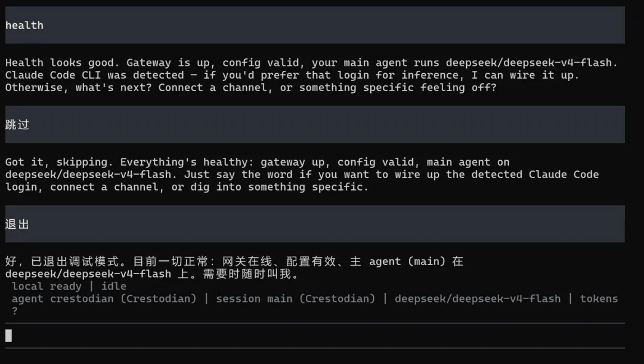The image size is (644, 364).
Task: Click the 'Claude Code CLI was detected' line
Action: [x=292, y=75]
